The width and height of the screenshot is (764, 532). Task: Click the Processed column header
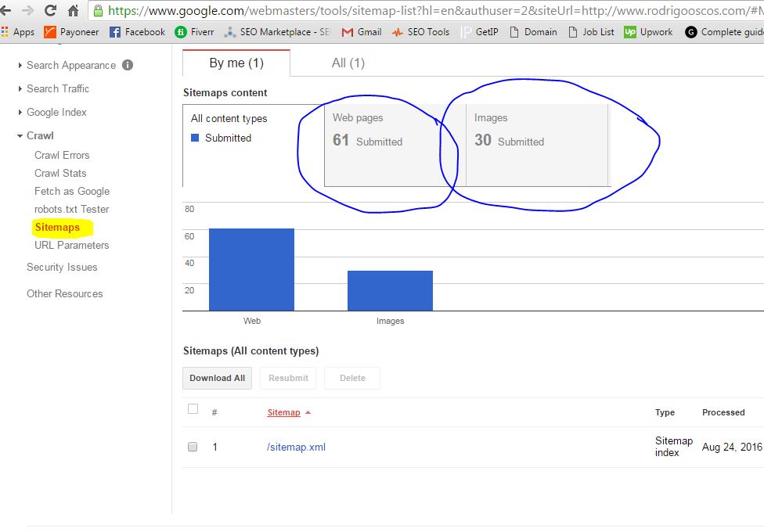(723, 412)
